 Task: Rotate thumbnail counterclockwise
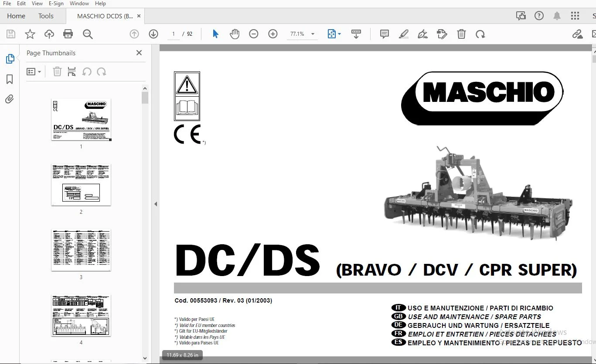click(x=87, y=72)
